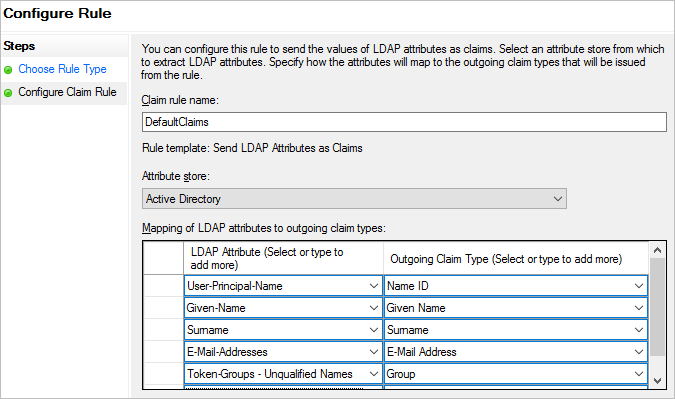
Task: Click the green bullet beside Choose Rule Type
Action: pos(8,70)
